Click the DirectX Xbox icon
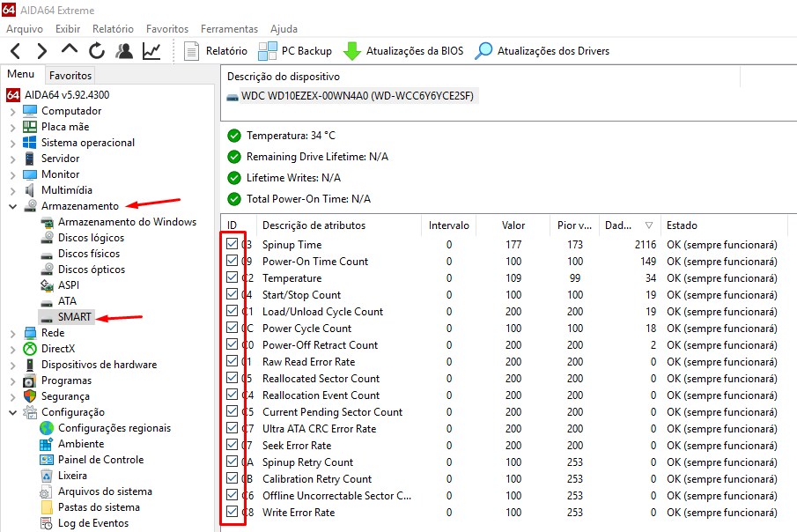This screenshot has height=532, width=797. pos(30,349)
